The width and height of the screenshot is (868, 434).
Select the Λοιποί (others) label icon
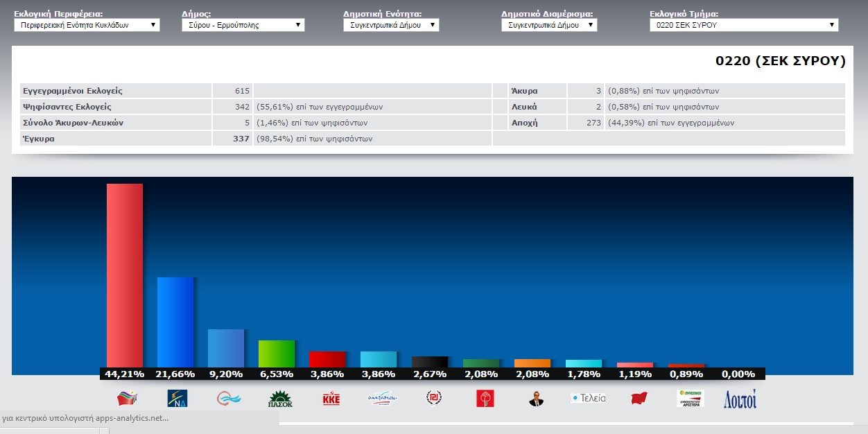click(740, 399)
